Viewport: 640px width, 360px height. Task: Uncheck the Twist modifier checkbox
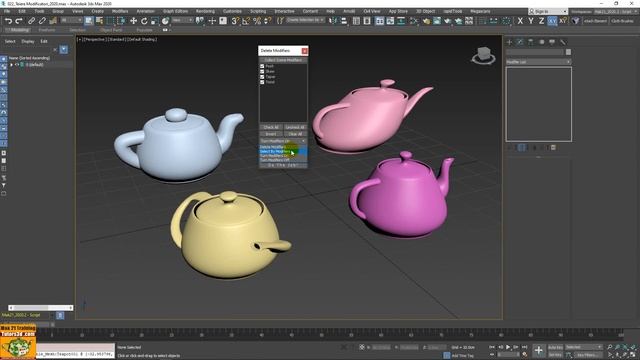coord(262,82)
